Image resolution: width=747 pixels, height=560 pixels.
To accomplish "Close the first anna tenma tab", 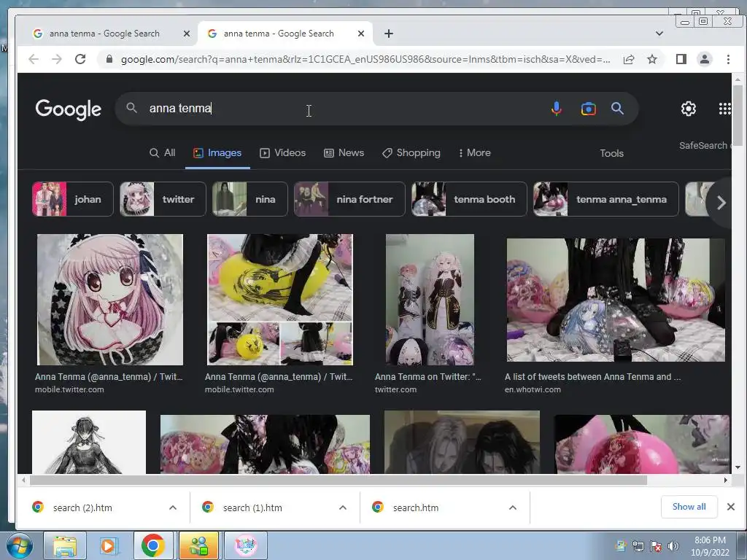I will [x=187, y=34].
